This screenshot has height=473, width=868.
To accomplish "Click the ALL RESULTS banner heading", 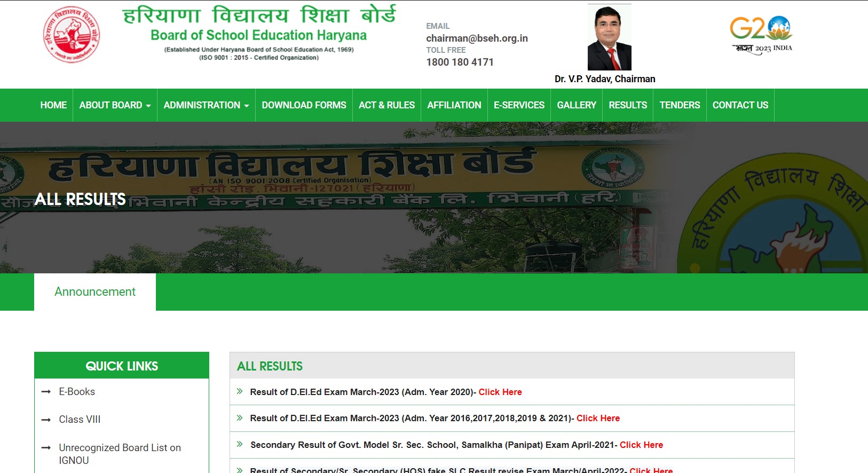I will click(x=80, y=199).
